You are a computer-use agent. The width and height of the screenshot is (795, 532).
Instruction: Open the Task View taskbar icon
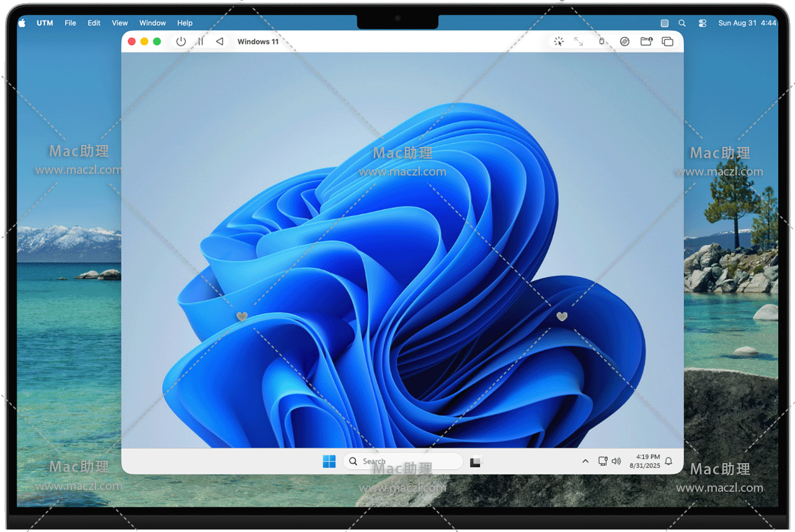coord(475,462)
